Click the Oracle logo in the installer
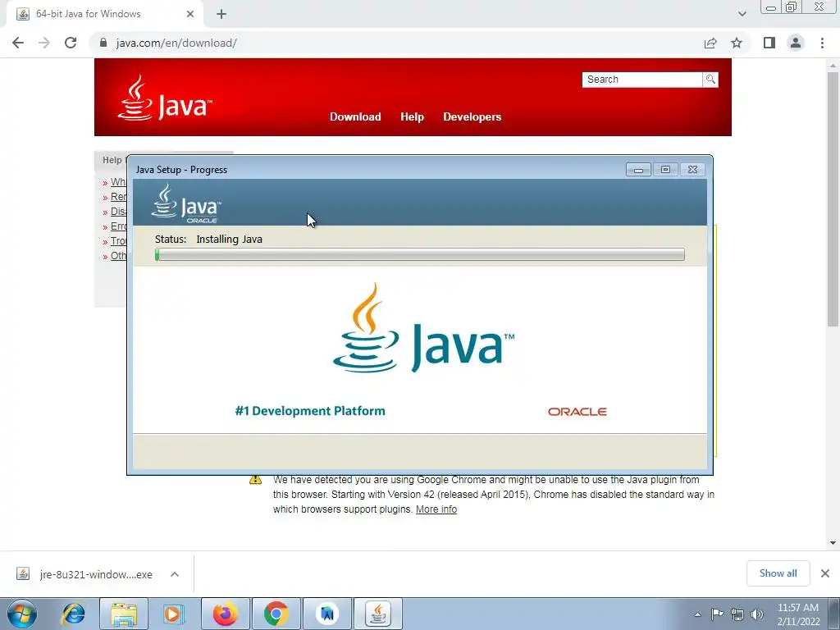 [577, 412]
